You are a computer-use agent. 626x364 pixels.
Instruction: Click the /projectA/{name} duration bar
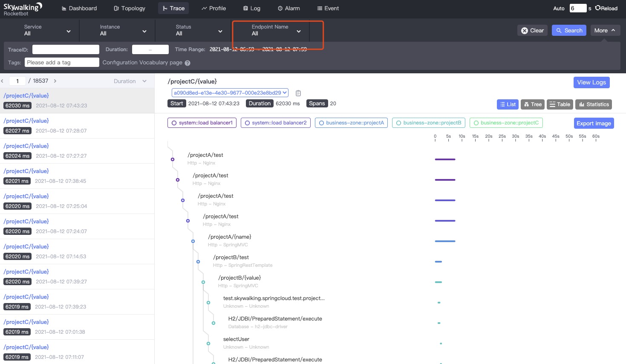(445, 241)
